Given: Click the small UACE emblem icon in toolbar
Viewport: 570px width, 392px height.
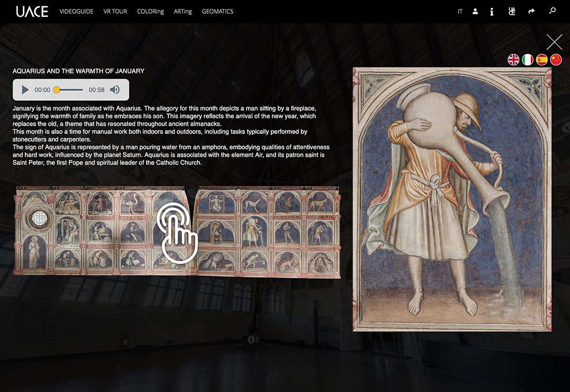Looking at the screenshot, I should [511, 11].
